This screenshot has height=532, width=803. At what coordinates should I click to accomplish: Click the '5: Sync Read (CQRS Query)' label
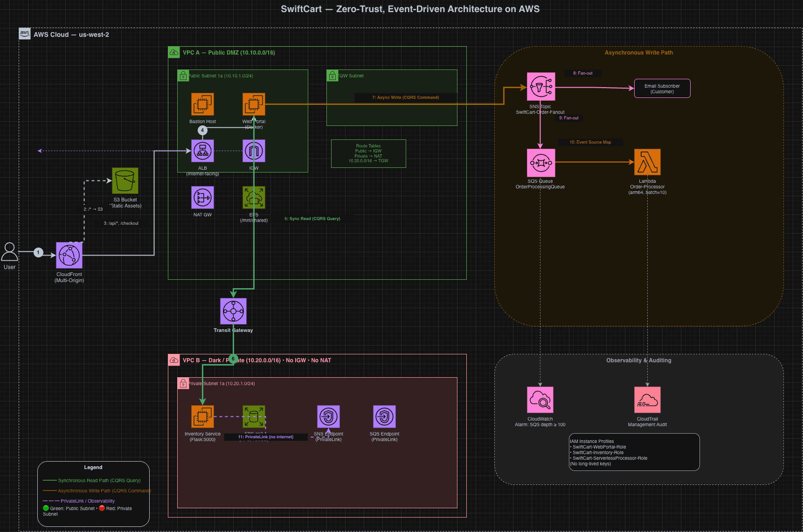tap(312, 219)
